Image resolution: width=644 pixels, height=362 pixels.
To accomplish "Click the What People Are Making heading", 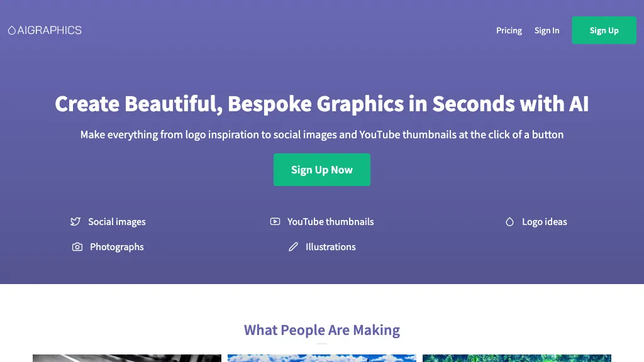I will [321, 329].
